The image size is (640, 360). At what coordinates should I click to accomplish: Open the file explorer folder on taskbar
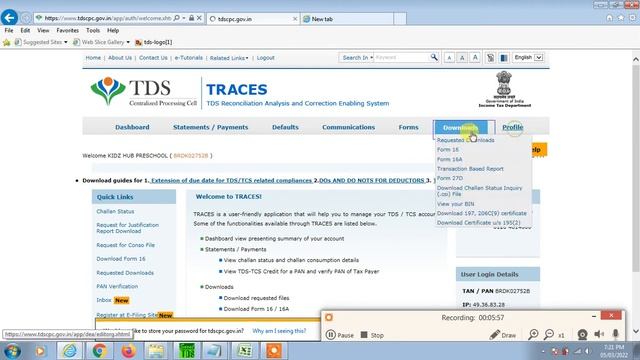(x=157, y=351)
